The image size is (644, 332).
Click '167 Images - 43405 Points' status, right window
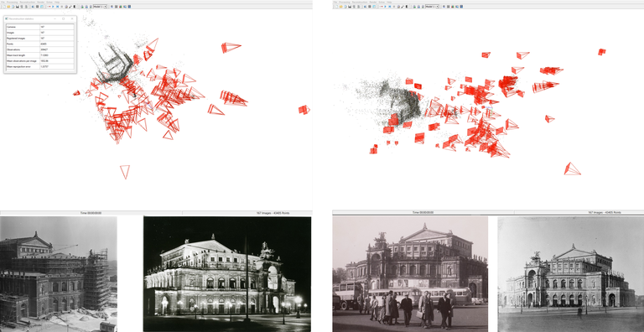pos(605,212)
